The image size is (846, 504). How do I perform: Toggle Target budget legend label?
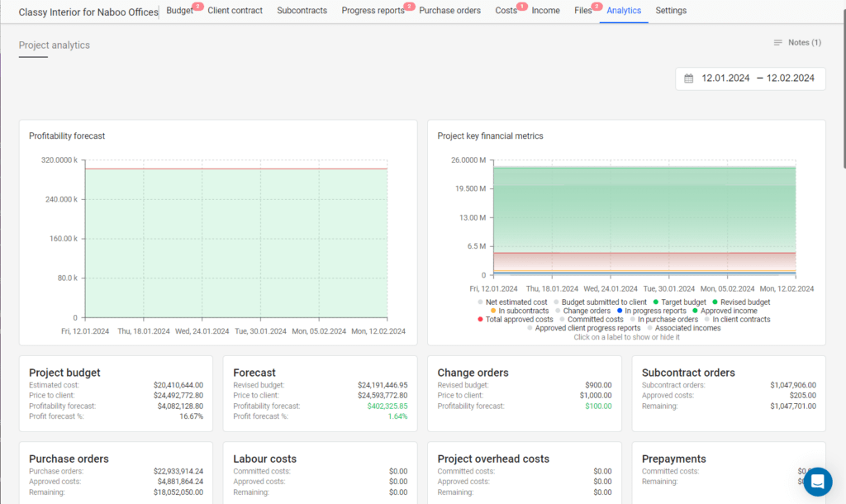(x=679, y=302)
